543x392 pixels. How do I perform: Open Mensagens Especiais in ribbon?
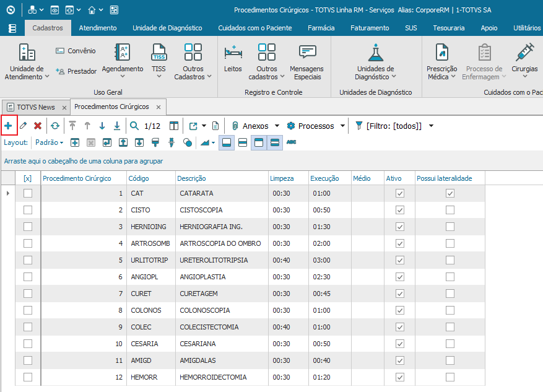click(x=307, y=62)
